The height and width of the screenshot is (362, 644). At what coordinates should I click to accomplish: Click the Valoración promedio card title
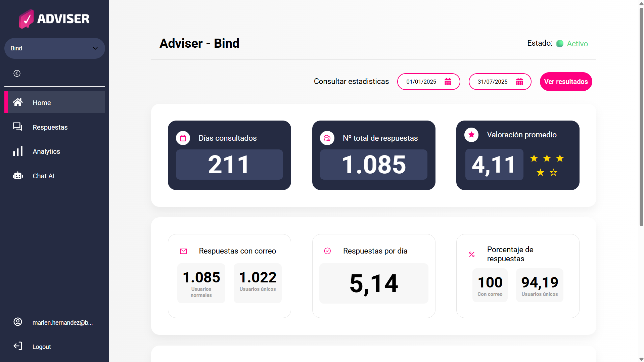pos(522,135)
